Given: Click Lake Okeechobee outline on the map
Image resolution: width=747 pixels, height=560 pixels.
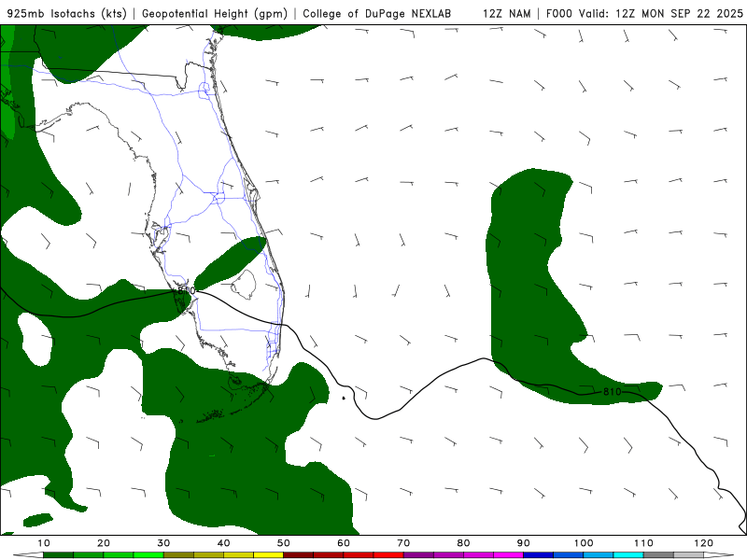Looking at the screenshot, I should (244, 285).
